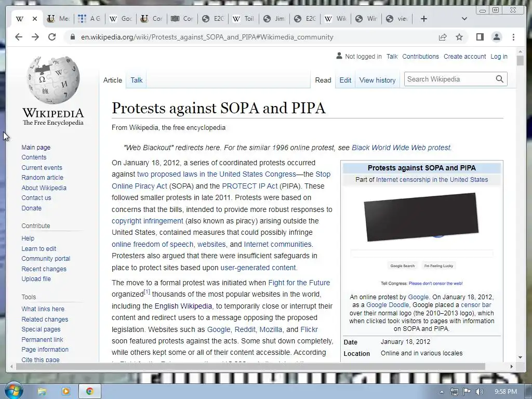The height and width of the screenshot is (399, 532).
Task: Click the padlock site info icon
Action: coord(72,37)
